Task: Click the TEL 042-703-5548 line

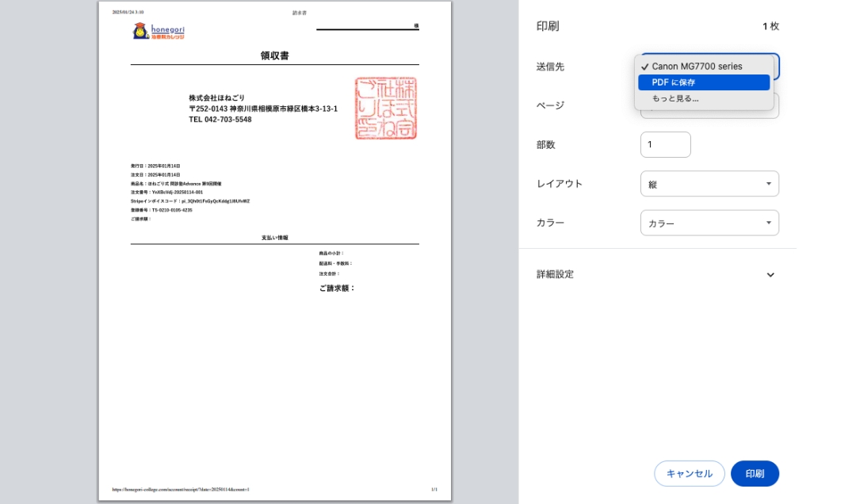Action: click(220, 120)
